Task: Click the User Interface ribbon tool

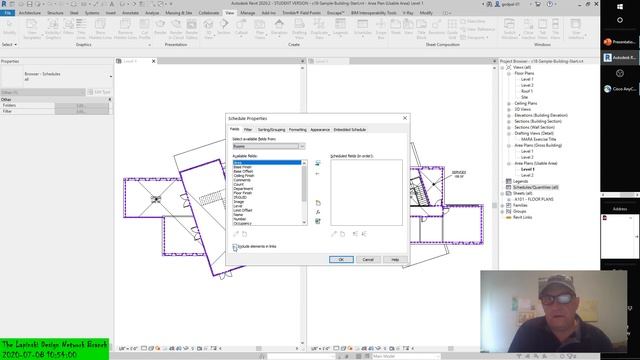Action: 576,29
